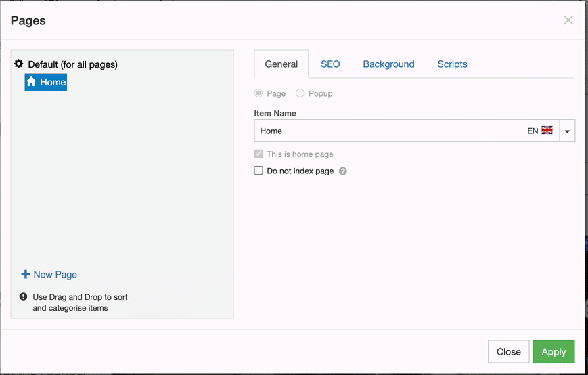The width and height of the screenshot is (588, 375).
Task: Click the Item Name field label
Action: pos(275,113)
